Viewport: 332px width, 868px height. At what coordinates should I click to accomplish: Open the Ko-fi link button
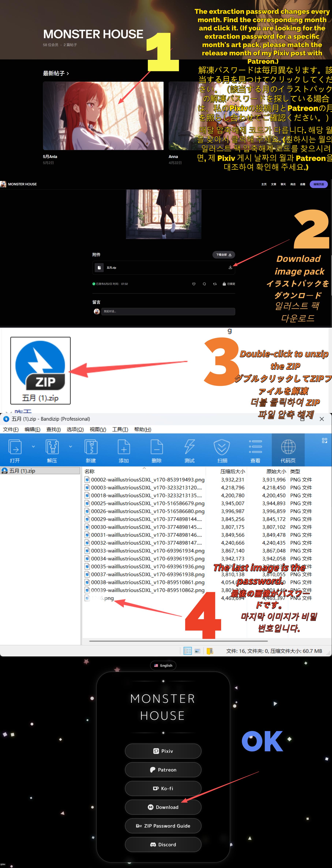point(163,788)
